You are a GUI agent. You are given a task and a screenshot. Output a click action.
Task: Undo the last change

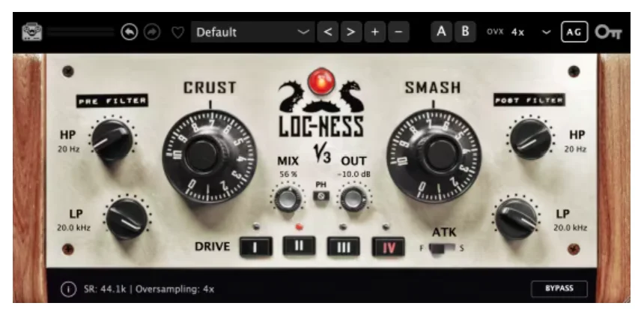click(129, 32)
